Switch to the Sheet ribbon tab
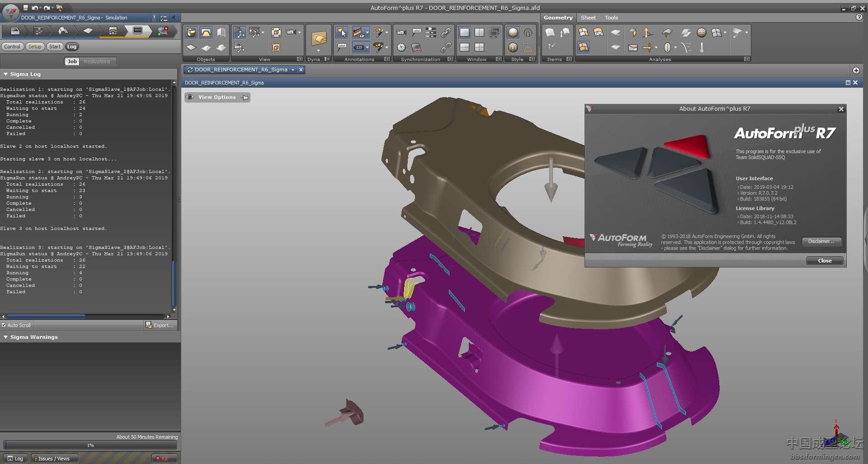This screenshot has height=464, width=868. pos(588,18)
